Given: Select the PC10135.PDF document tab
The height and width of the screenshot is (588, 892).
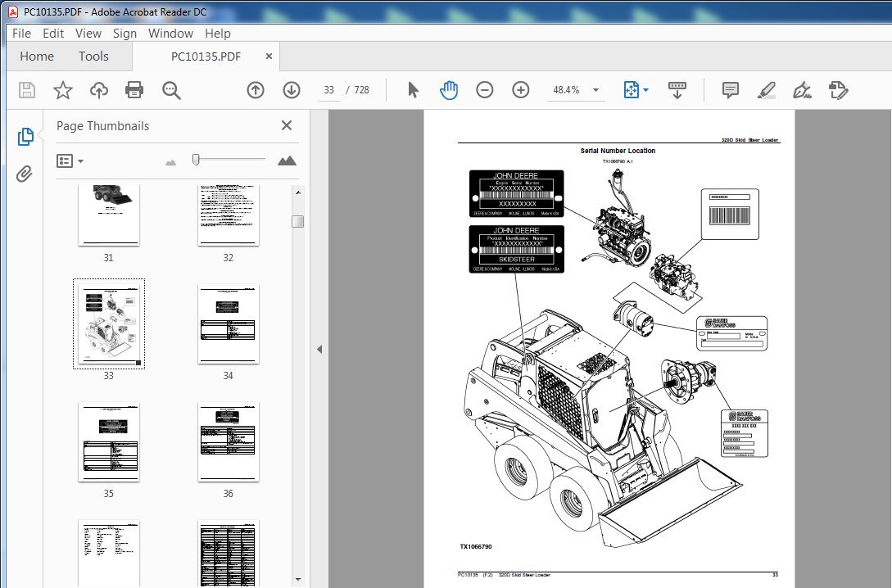Looking at the screenshot, I should (206, 57).
